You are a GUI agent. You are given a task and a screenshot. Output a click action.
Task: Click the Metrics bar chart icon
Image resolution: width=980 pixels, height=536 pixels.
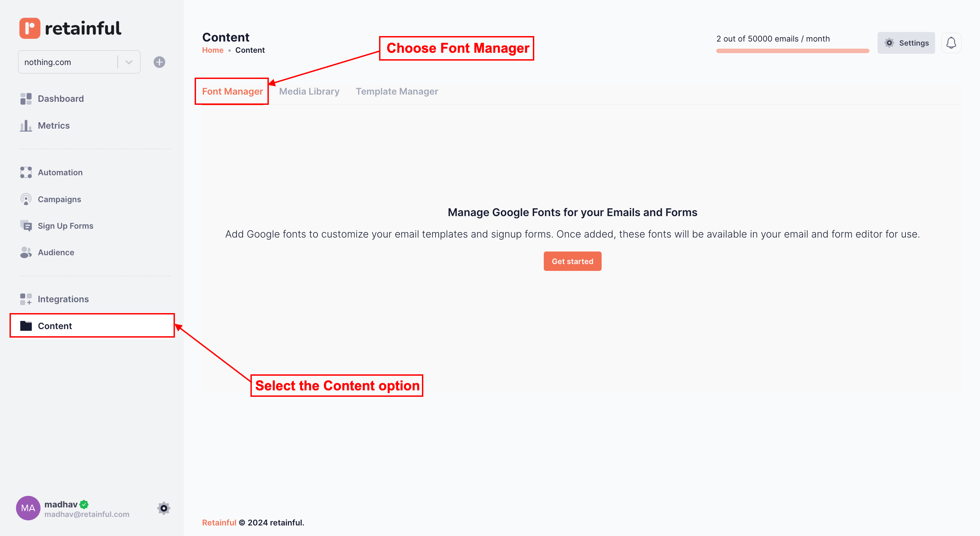click(x=26, y=126)
